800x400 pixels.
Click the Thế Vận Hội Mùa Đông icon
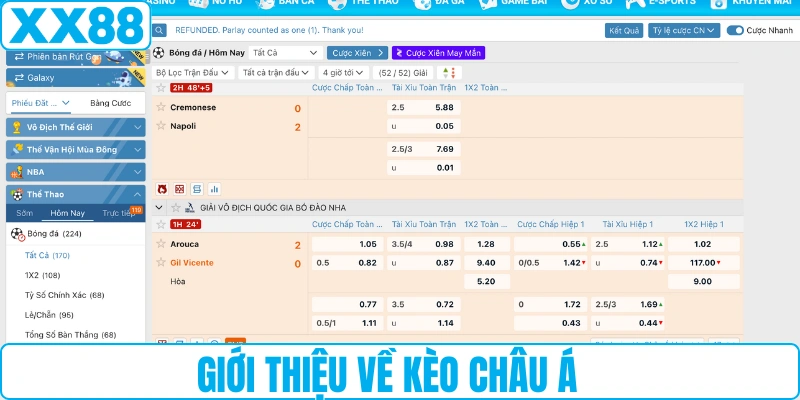point(17,149)
